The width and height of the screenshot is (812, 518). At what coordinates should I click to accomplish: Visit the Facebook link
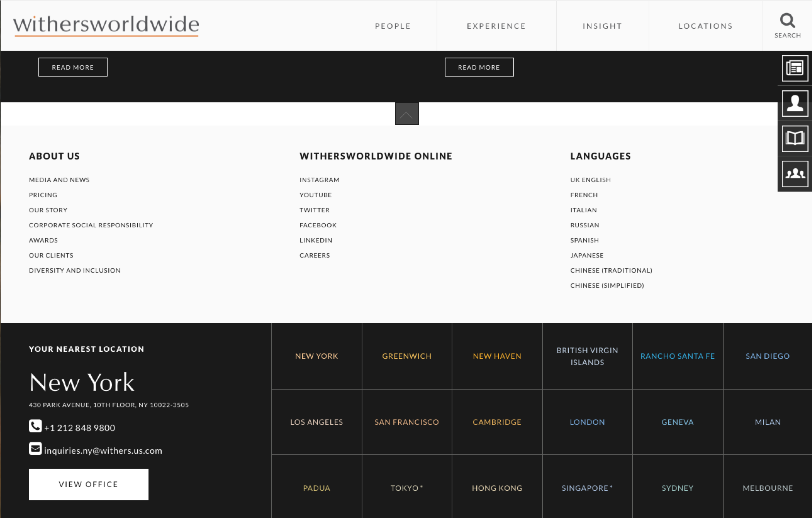tap(318, 225)
